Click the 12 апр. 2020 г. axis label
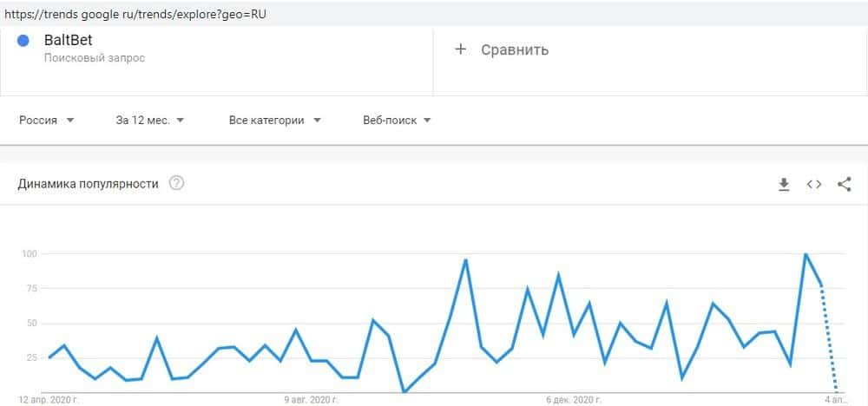Viewport: 868px width, 406px height. [x=43, y=400]
